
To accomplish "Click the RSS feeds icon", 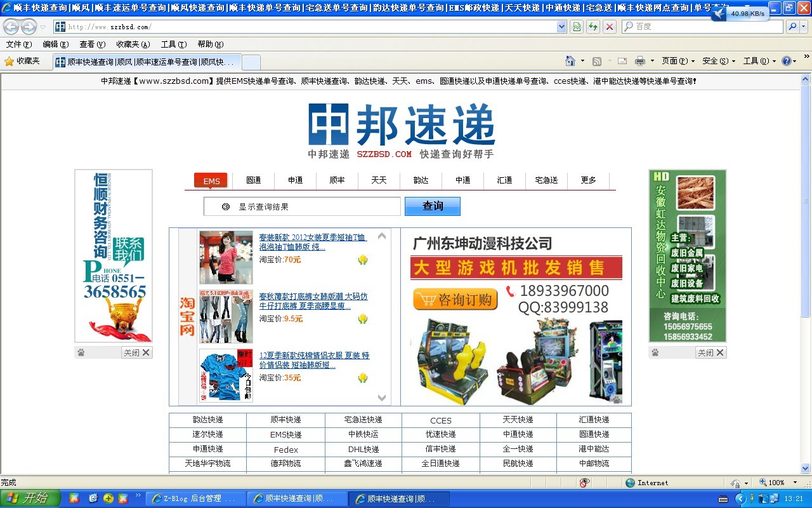I will (597, 61).
